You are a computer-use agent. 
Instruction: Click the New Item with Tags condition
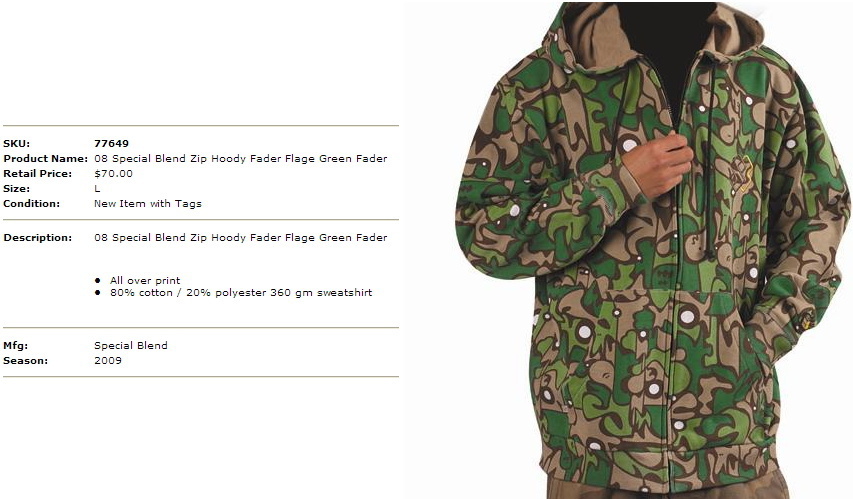pos(147,204)
